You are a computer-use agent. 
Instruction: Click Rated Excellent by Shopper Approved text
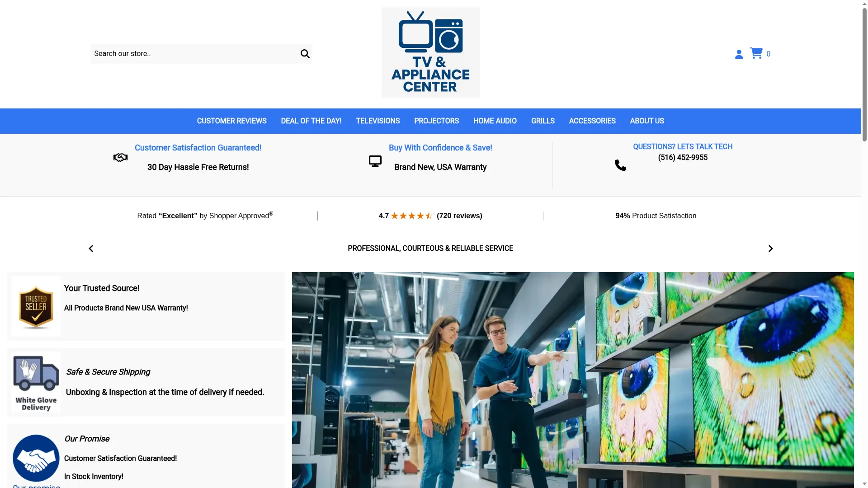(205, 216)
